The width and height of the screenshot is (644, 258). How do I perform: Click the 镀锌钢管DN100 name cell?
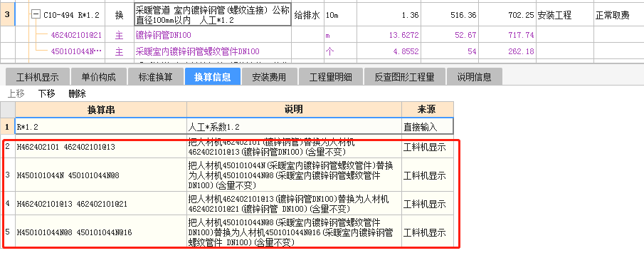[x=213, y=35]
